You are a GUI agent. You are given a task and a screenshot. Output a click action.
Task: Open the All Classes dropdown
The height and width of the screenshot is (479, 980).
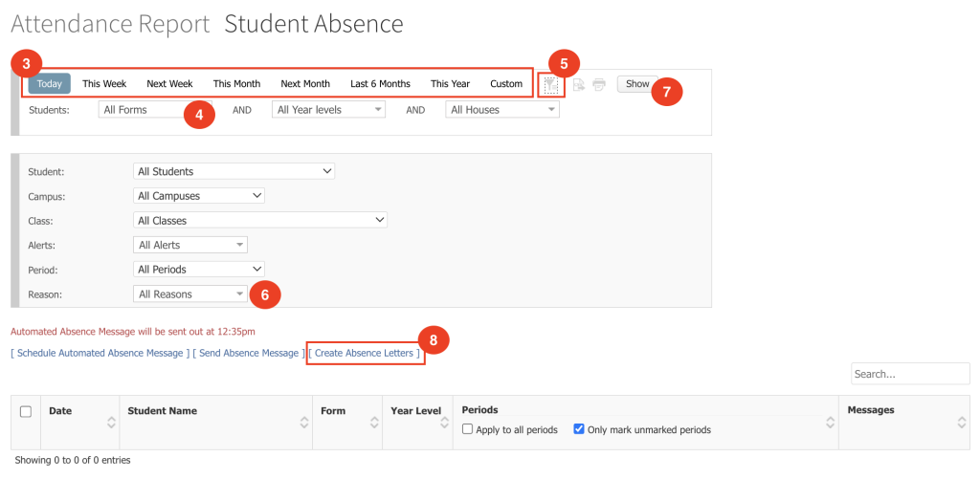[x=260, y=221]
